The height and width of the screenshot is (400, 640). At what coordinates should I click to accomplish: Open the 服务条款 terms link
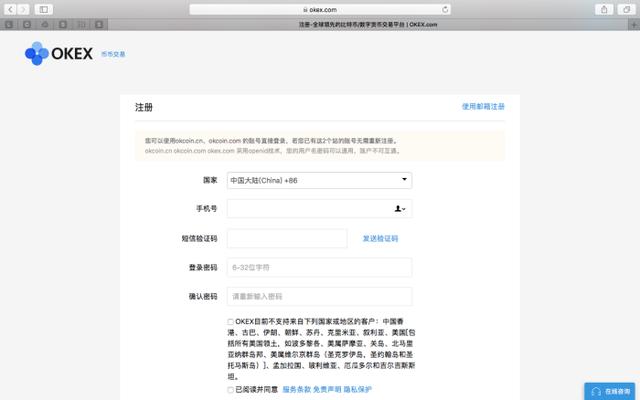click(296, 390)
